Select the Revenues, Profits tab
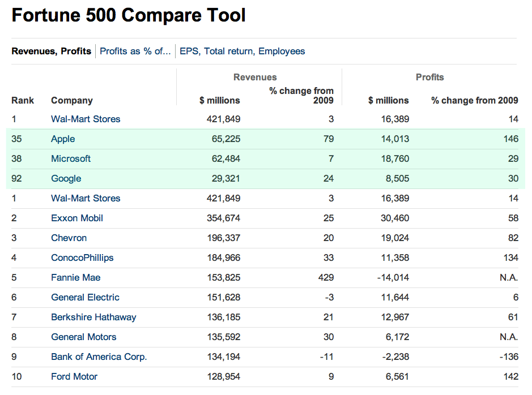Viewport: 532px width, 395px height. click(x=51, y=51)
